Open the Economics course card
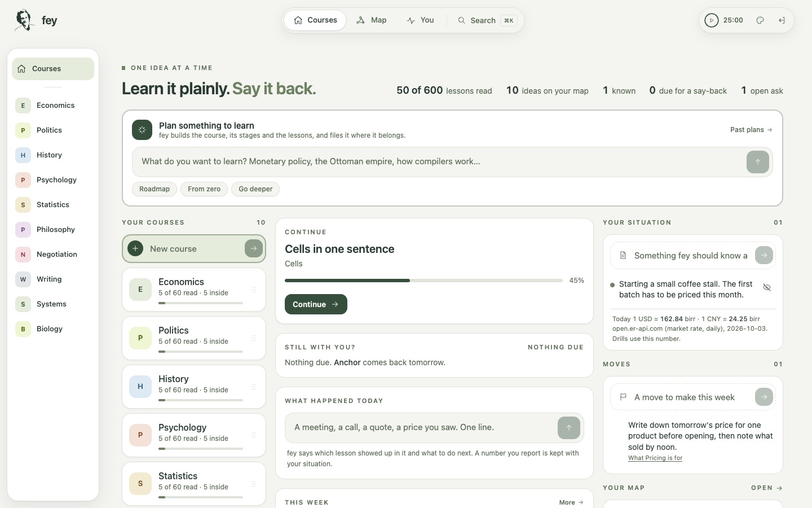812x508 pixels. pos(194,290)
